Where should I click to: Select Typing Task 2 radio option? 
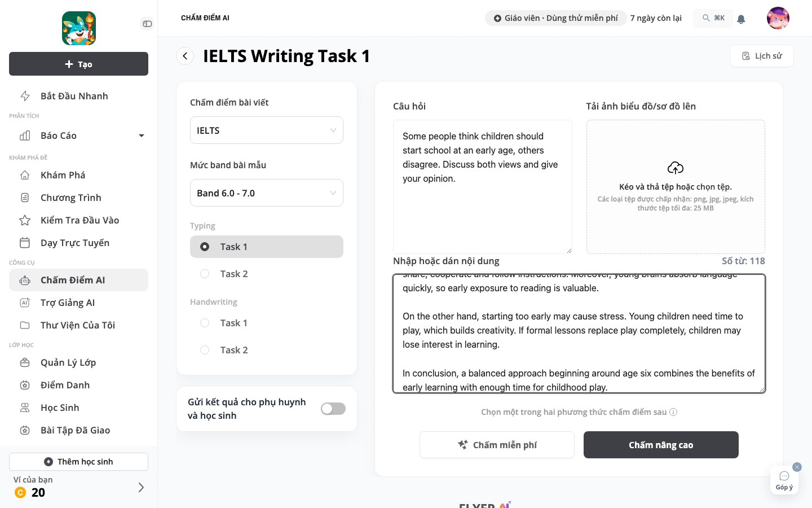point(205,274)
